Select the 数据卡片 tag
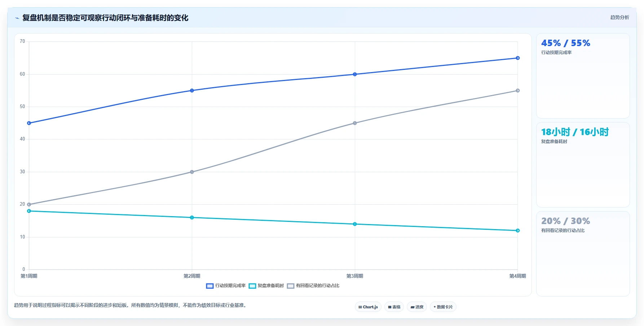Viewport: 644px width, 326px height. [x=443, y=307]
